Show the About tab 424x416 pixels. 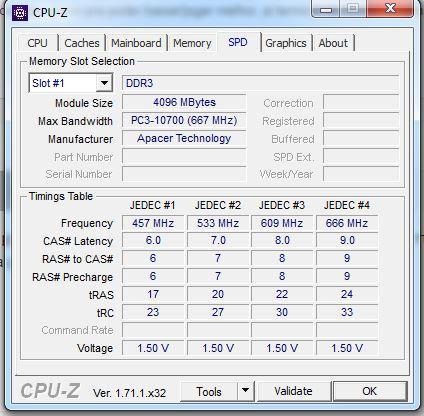(333, 43)
